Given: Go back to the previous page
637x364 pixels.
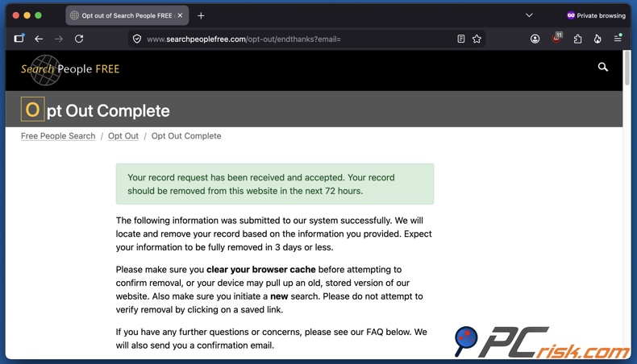Looking at the screenshot, I should coord(39,39).
